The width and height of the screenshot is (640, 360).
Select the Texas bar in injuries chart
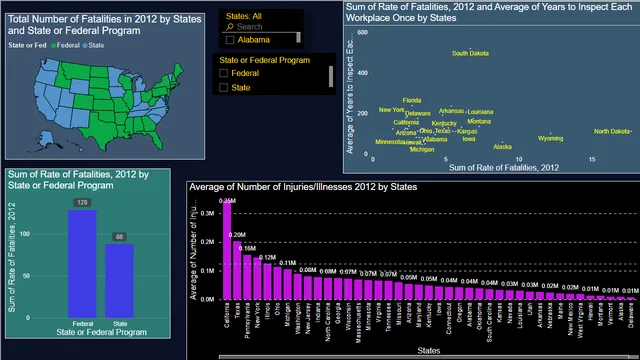[x=237, y=270]
